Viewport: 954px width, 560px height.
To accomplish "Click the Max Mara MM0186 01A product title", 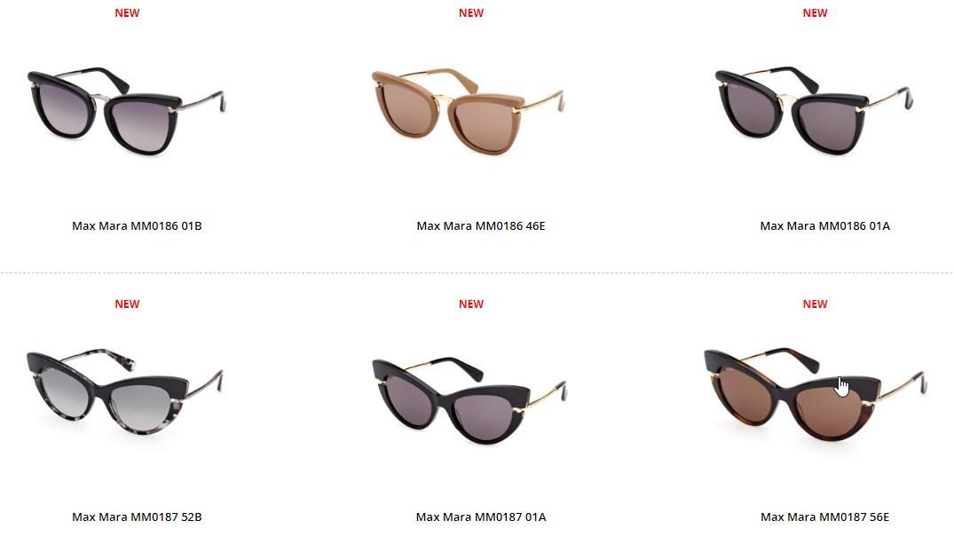I will 825,225.
